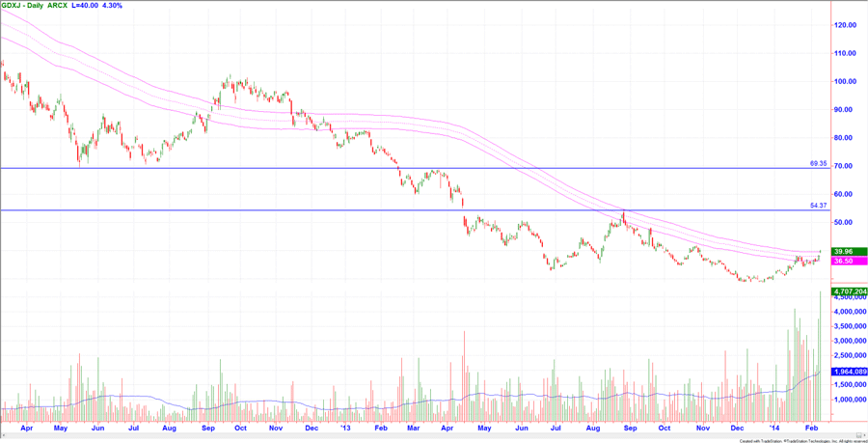Click the green 4,707,204 volume tag

[850, 291]
